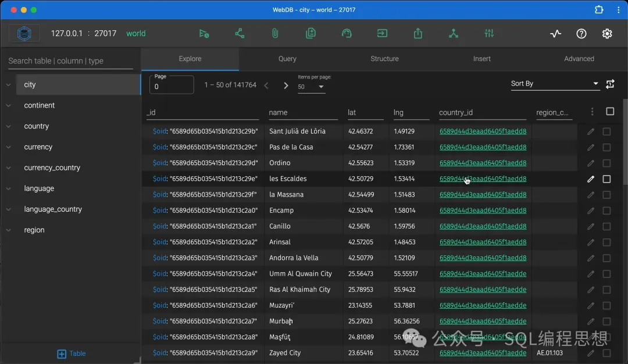Edit the les Escaldes row with pencil icon
The image size is (628, 364).
pyautogui.click(x=591, y=179)
